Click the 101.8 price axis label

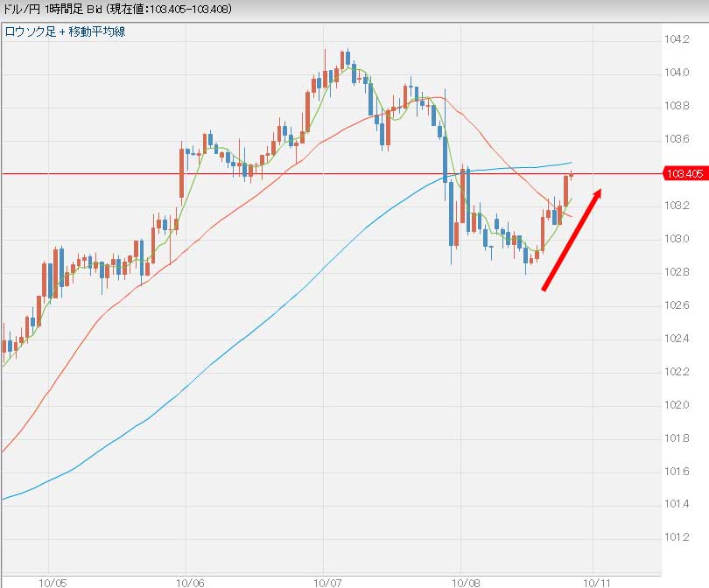(677, 438)
